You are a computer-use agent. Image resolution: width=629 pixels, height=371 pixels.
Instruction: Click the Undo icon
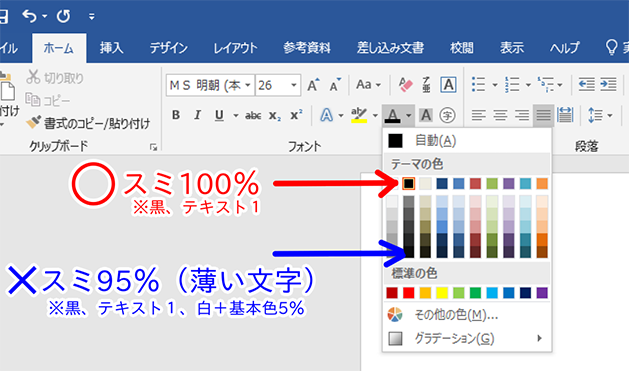30,16
